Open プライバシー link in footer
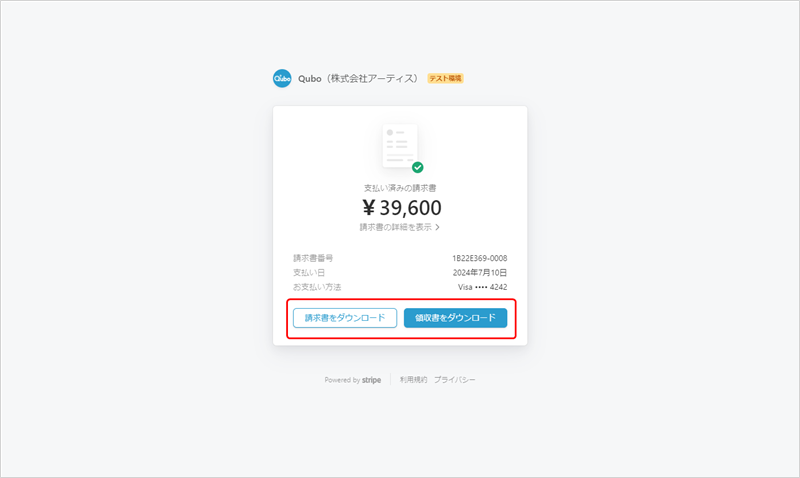Screen dimensions: 800x478 (x=455, y=380)
